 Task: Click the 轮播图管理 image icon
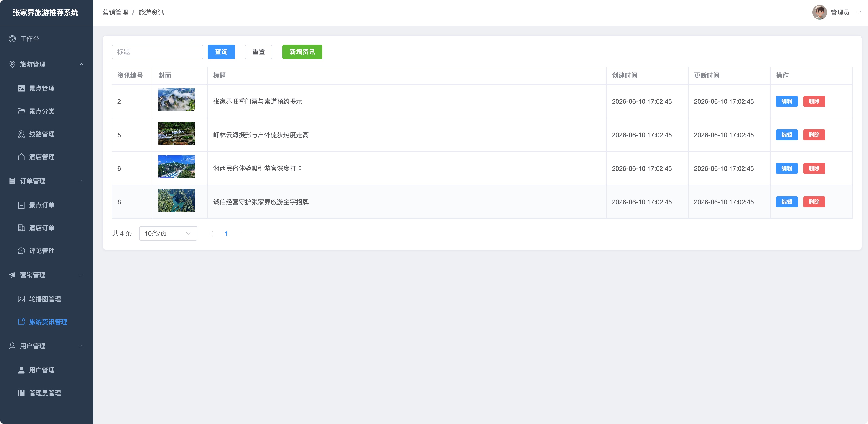click(21, 299)
